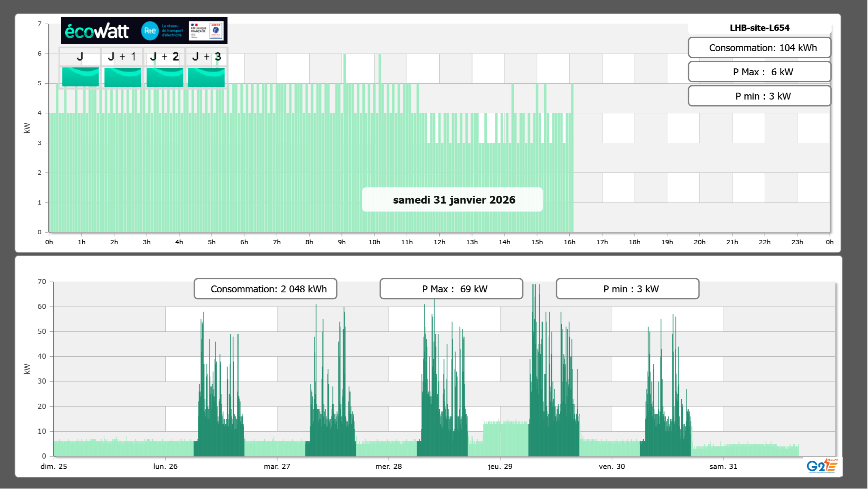868x489 pixels.
Task: Click the écowatt logo
Action: (97, 31)
